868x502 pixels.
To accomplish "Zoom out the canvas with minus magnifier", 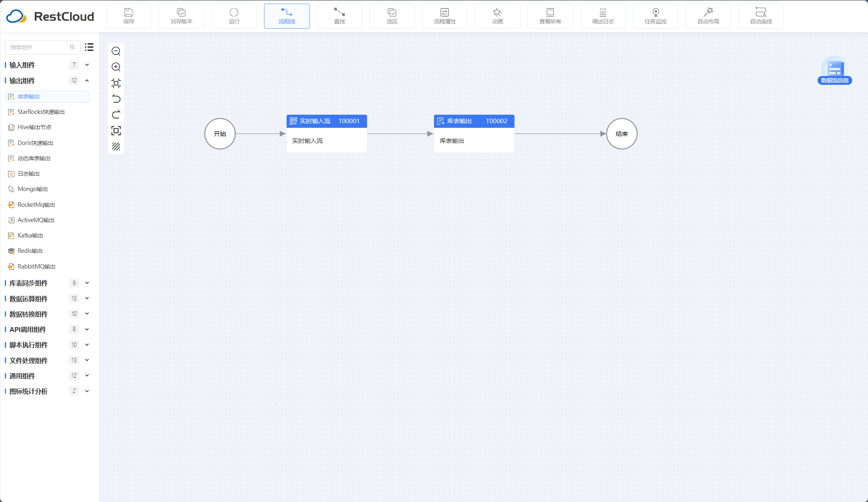I will 116,51.
